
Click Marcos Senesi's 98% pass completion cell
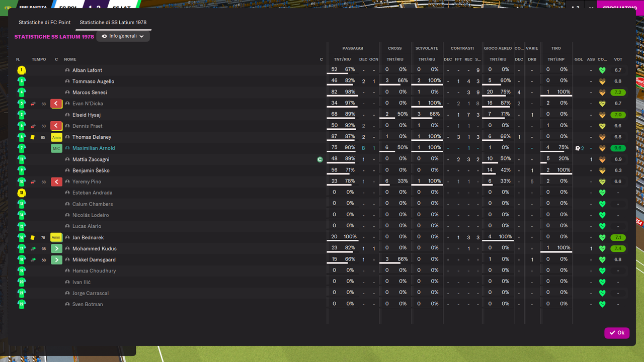point(350,92)
